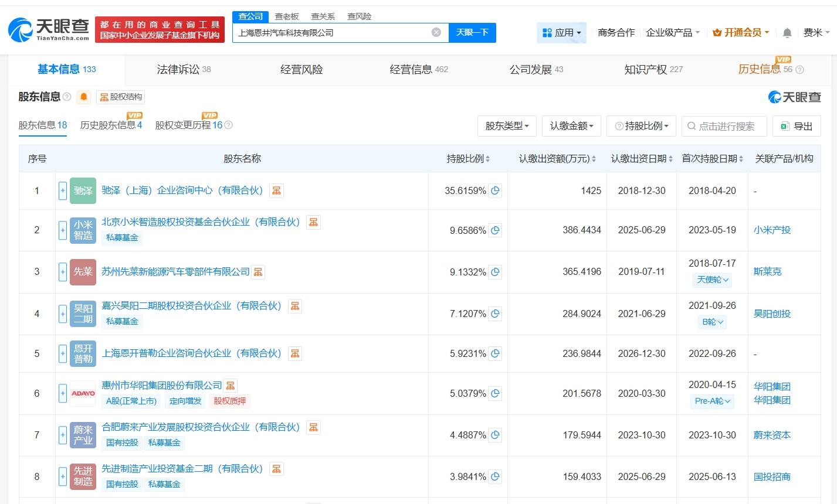Clear the search box with the X icon

(436, 32)
